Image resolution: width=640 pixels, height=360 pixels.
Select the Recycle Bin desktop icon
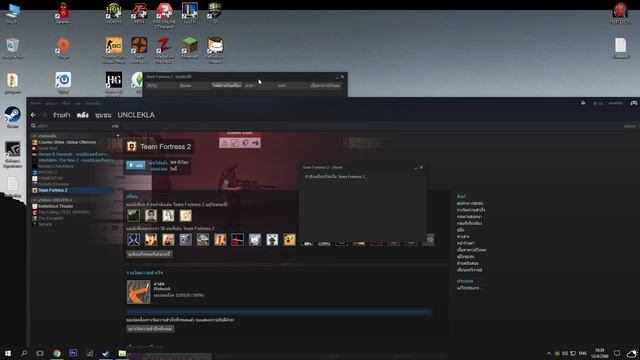[x=13, y=49]
